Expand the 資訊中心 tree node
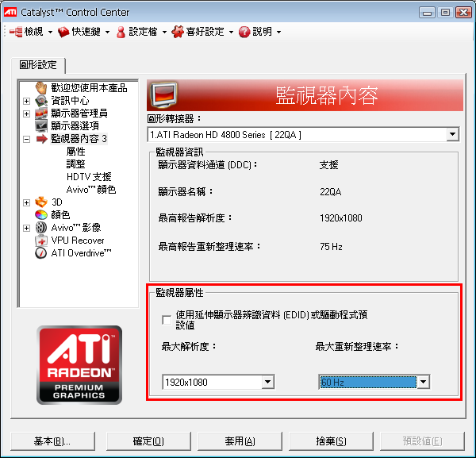The image size is (476, 458). coord(26,101)
